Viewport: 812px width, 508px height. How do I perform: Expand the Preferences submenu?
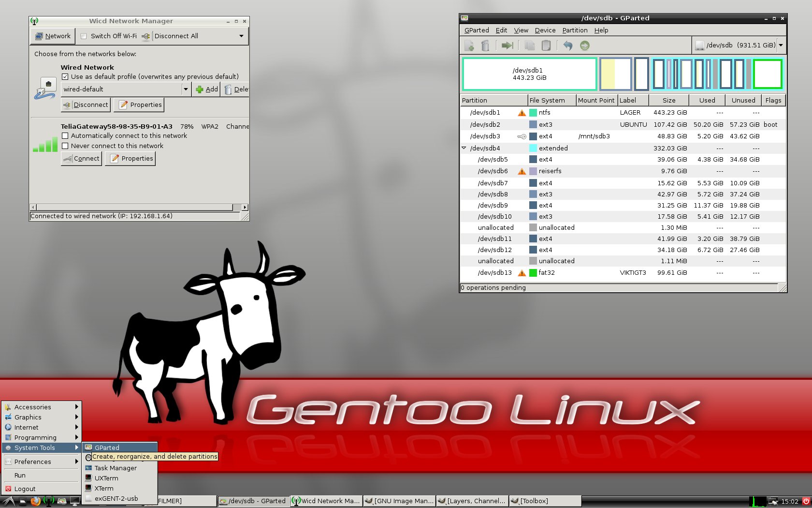41,462
